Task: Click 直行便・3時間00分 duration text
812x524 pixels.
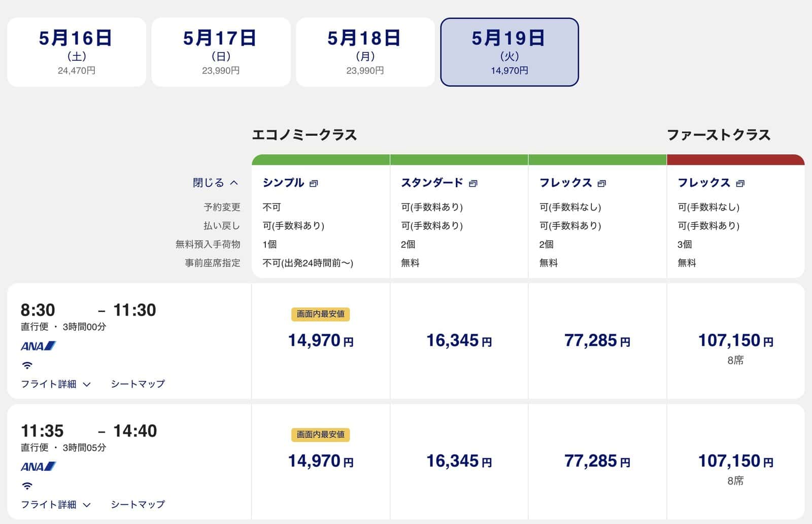Action: pos(63,327)
